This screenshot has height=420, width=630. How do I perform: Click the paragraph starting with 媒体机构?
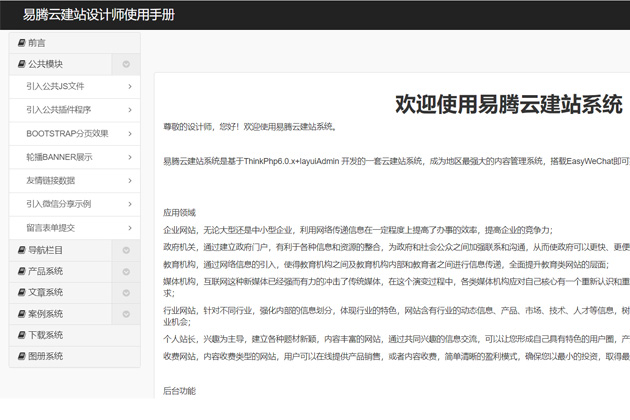397,287
